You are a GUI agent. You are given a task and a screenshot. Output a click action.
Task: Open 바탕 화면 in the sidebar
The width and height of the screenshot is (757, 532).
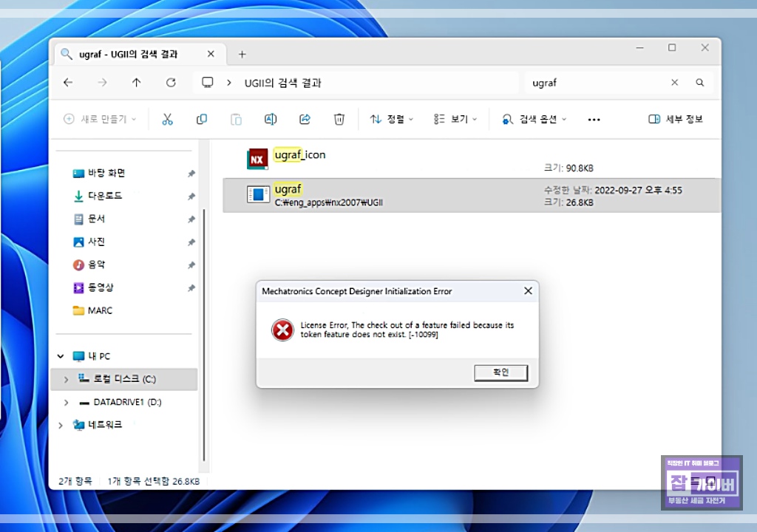99,174
